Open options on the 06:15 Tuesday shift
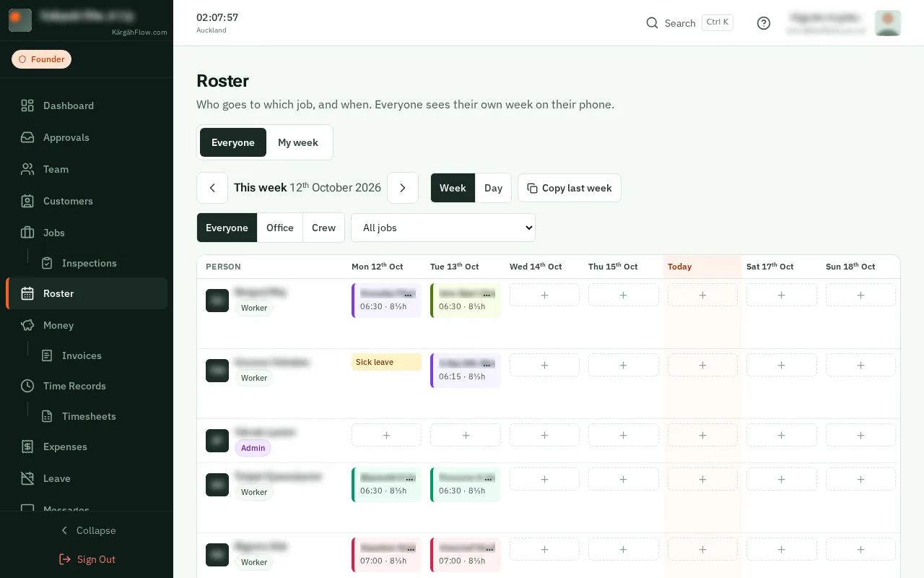Screen dimensions: 924x578 point(488,364)
